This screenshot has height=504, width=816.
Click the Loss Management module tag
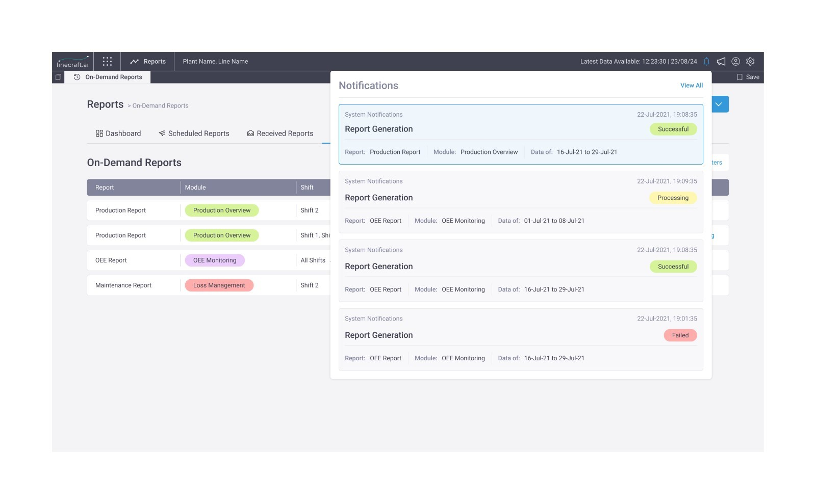[x=219, y=285]
